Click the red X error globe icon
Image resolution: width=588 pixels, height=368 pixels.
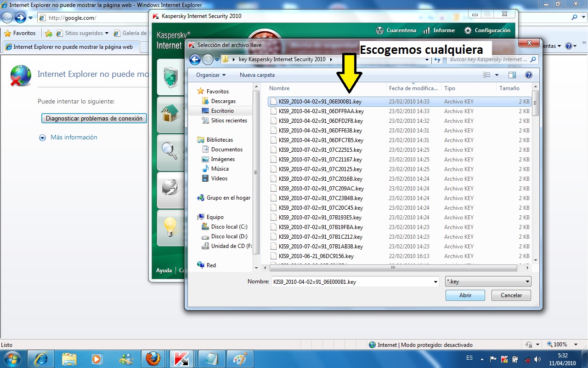click(21, 76)
